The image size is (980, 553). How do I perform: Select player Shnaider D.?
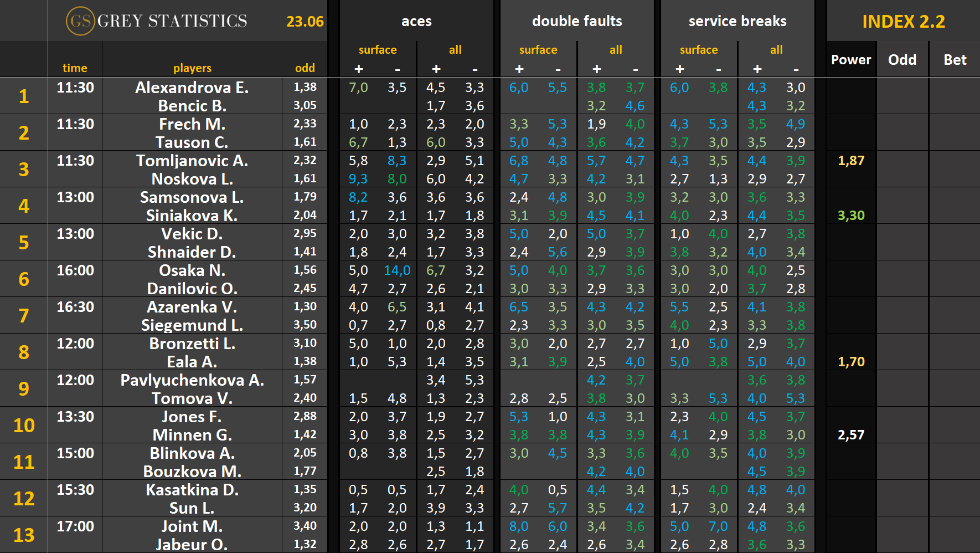click(192, 252)
